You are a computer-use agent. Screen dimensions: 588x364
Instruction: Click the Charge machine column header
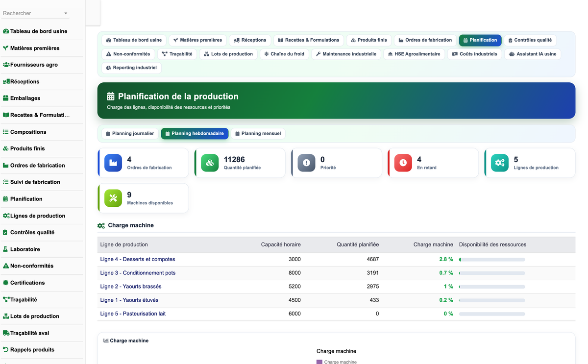(433, 244)
